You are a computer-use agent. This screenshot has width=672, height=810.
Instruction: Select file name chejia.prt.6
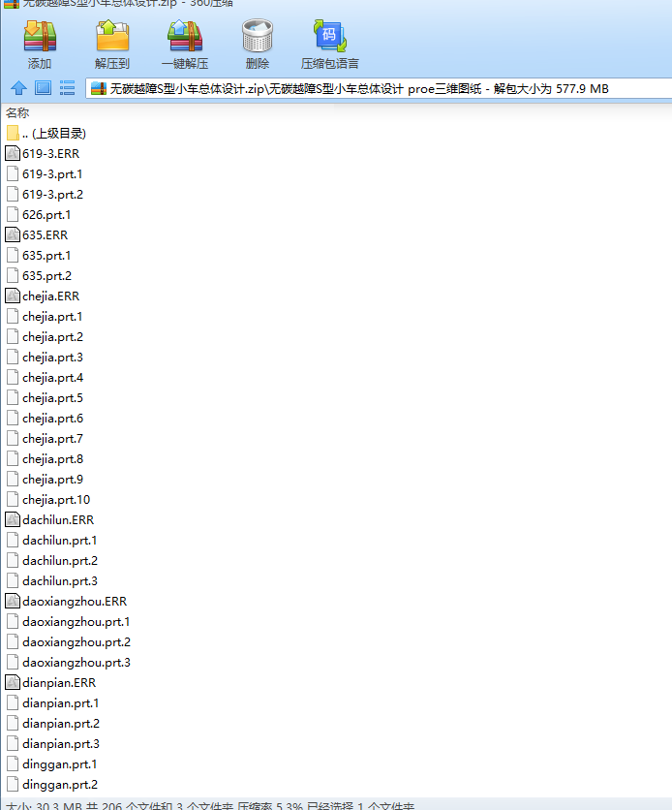tap(52, 418)
